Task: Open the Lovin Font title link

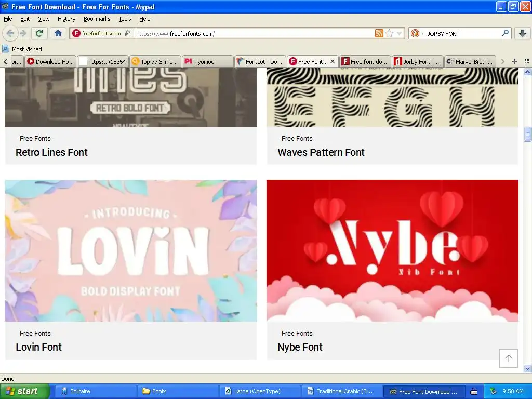Action: (x=38, y=347)
